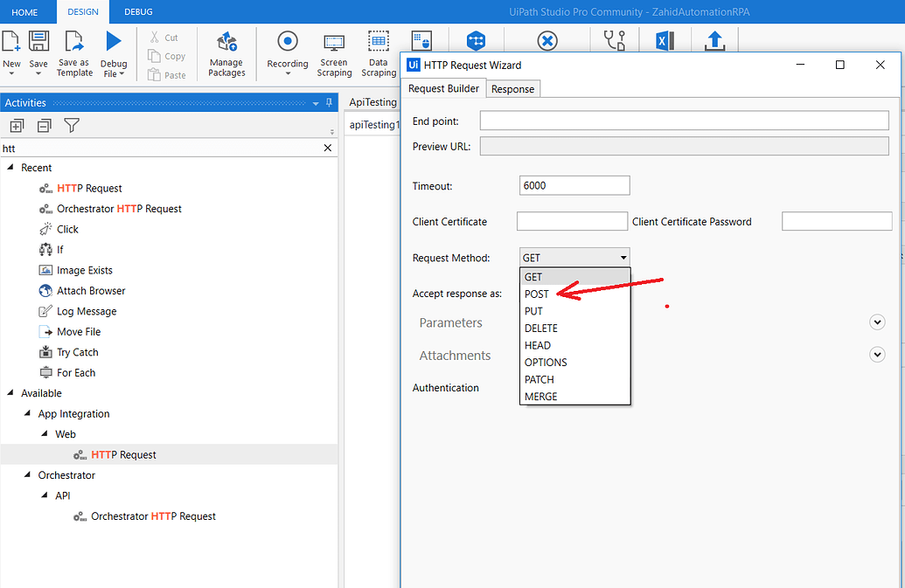Image resolution: width=905 pixels, height=588 pixels.
Task: Open the Request Method dropdown
Action: pos(623,257)
